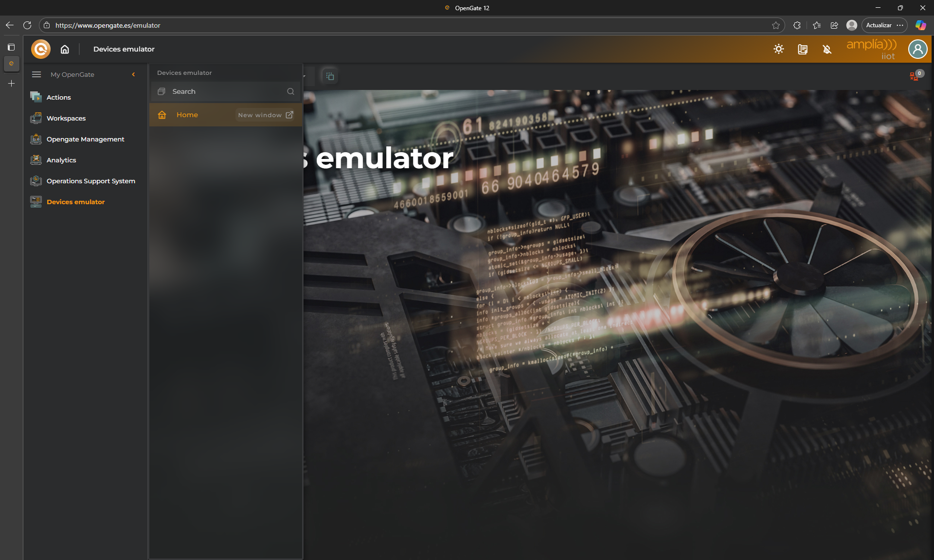Toggle muted notifications bell icon

coord(827,49)
